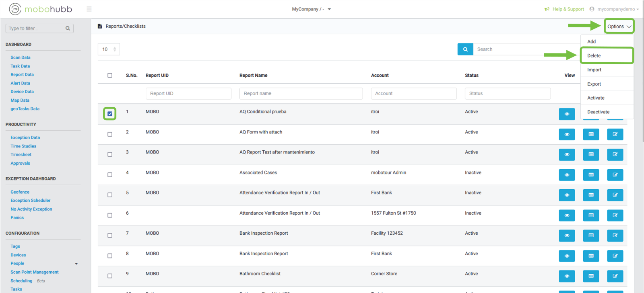
Task: Click list icon for AQ Report Test row
Action: (x=590, y=154)
